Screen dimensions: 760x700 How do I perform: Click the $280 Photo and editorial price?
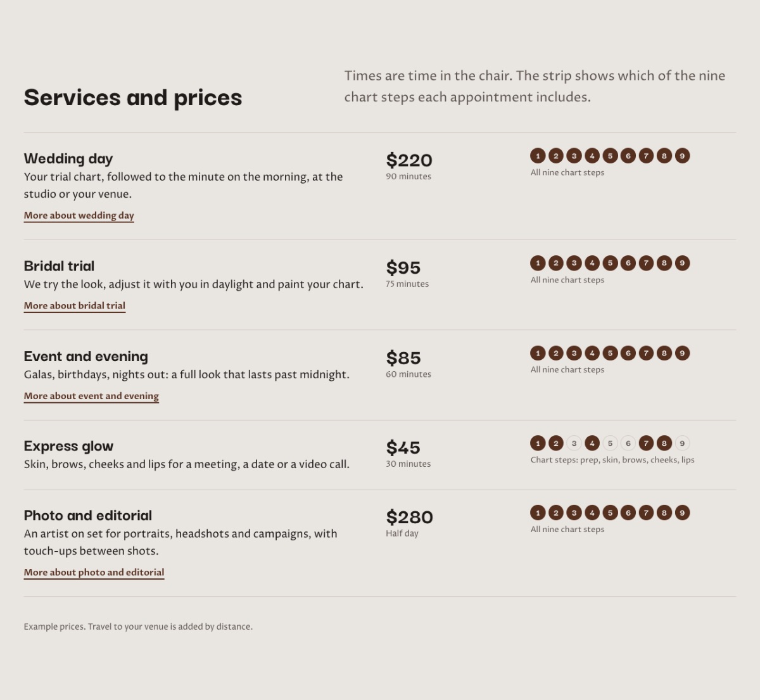click(410, 517)
